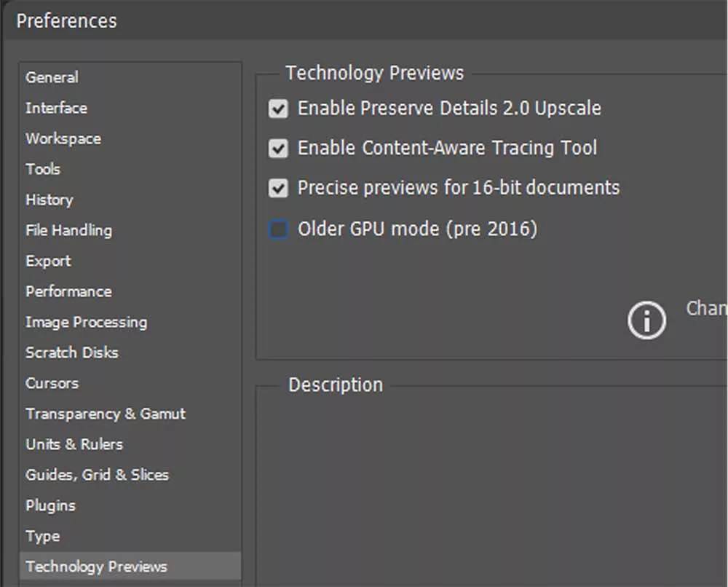Image resolution: width=728 pixels, height=587 pixels.
Task: Enable Older GPU mode (pre 2016)
Action: pos(278,230)
